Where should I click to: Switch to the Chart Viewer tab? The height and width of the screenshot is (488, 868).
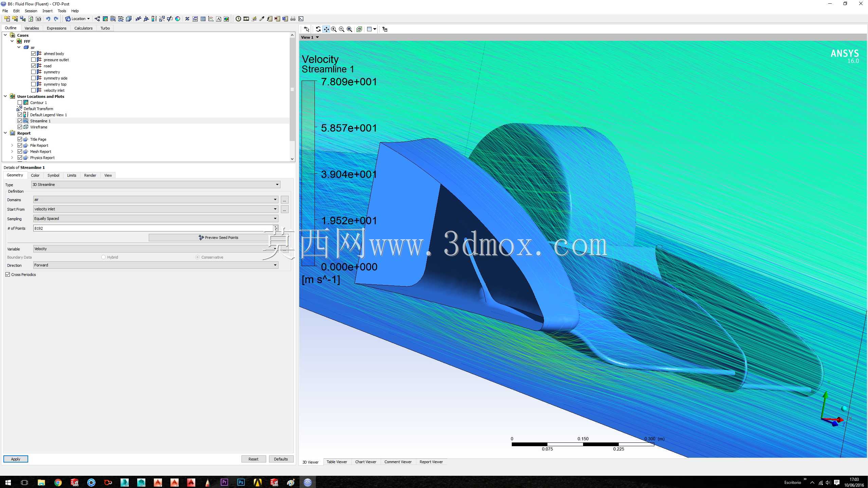tap(365, 462)
